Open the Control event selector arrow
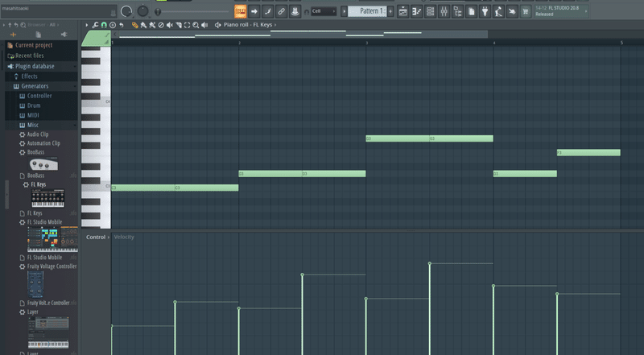Image resolution: width=644 pixels, height=355 pixels. point(109,237)
